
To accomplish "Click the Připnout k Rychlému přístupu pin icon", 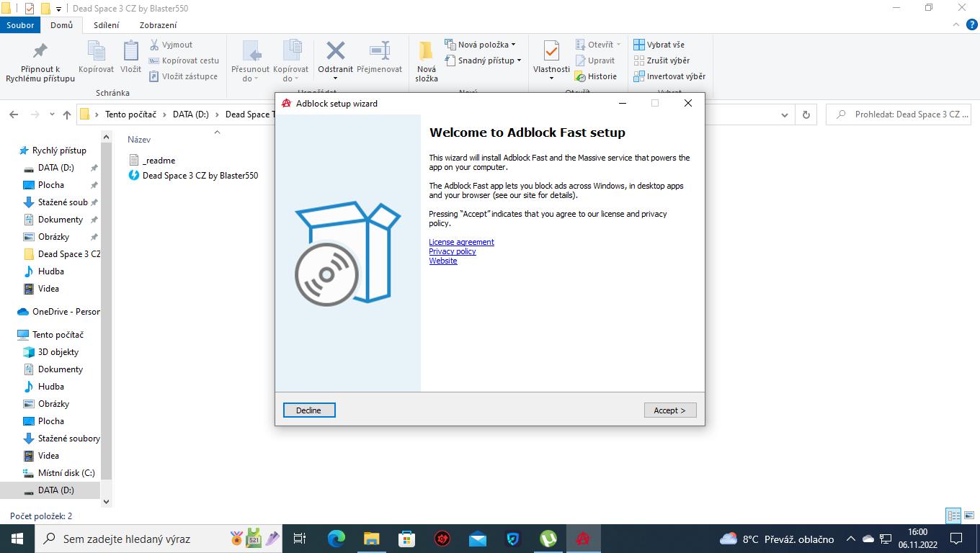I will click(40, 51).
